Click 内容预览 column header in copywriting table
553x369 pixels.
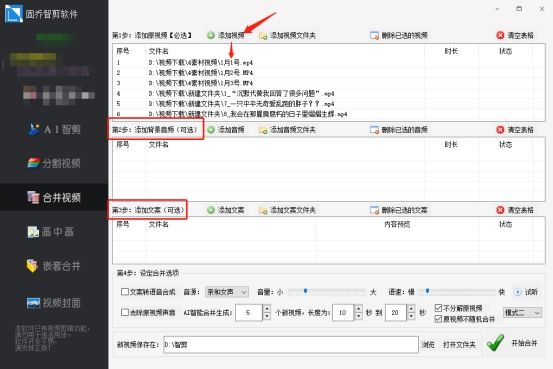click(397, 224)
